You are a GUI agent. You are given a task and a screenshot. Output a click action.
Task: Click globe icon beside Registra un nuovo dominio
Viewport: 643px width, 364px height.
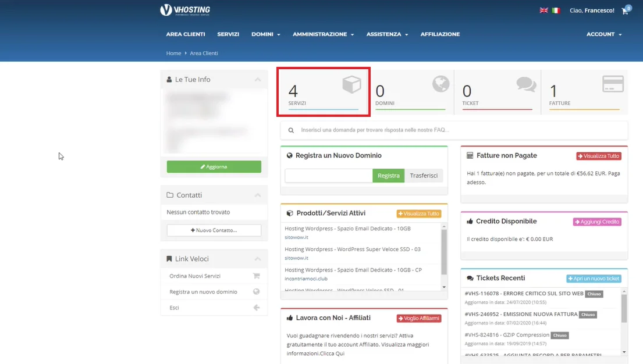(x=256, y=291)
